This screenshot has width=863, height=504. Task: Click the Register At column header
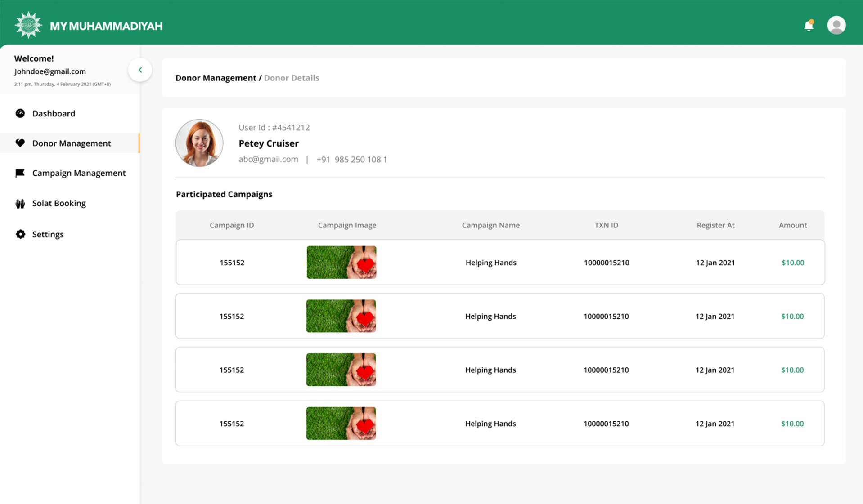pos(715,225)
